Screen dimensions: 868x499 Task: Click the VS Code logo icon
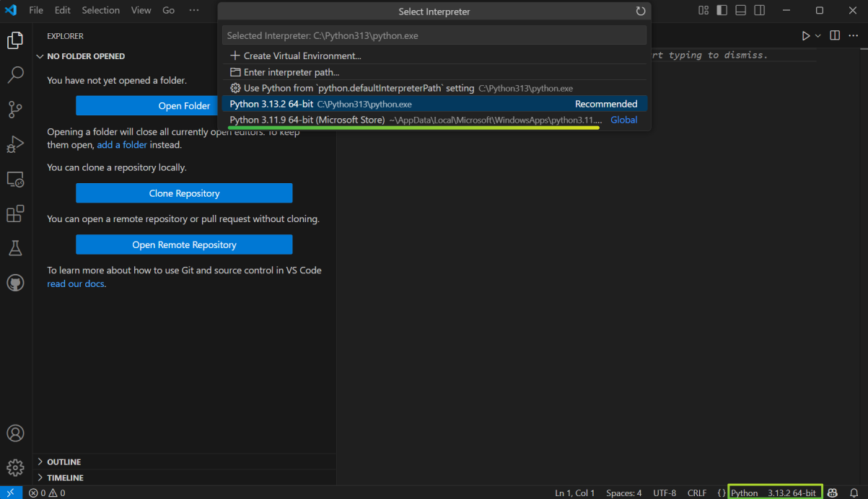10,10
